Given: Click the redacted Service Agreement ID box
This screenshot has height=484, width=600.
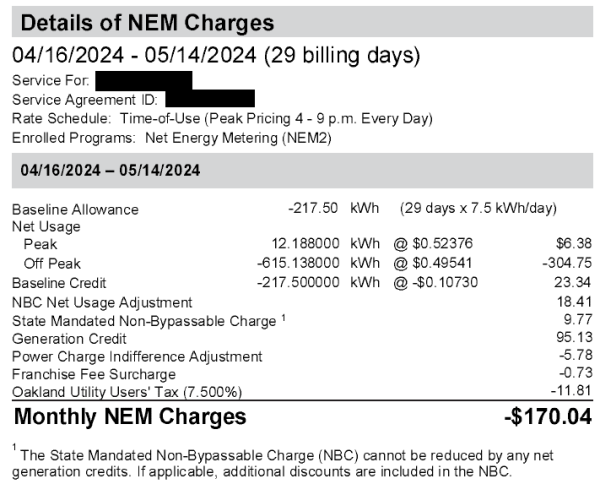Looking at the screenshot, I should 210,98.
